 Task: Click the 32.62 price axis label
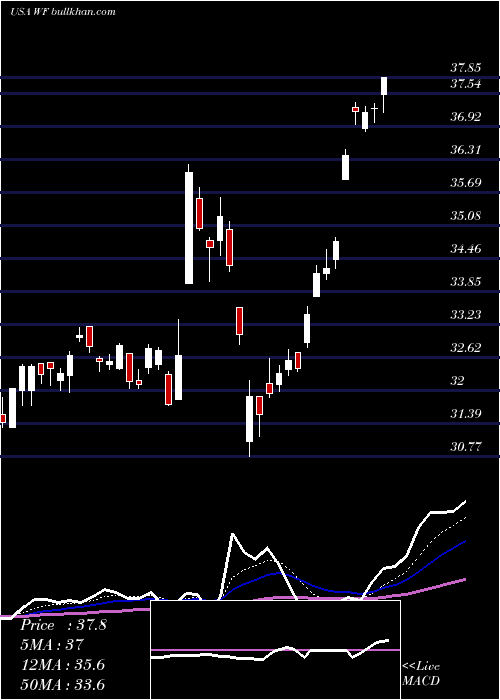[465, 348]
